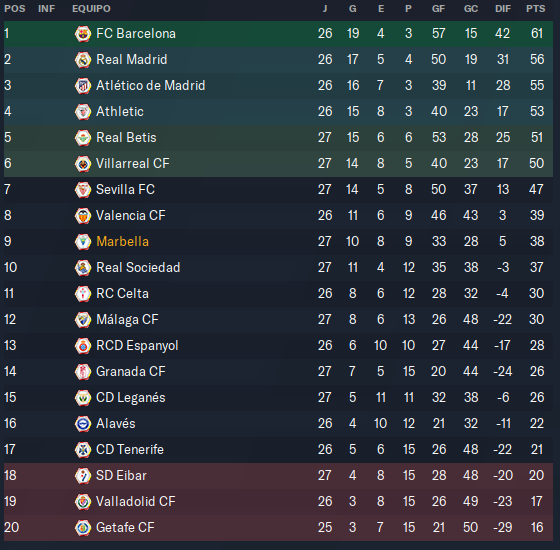Click the Marbella club badge

[x=83, y=242]
